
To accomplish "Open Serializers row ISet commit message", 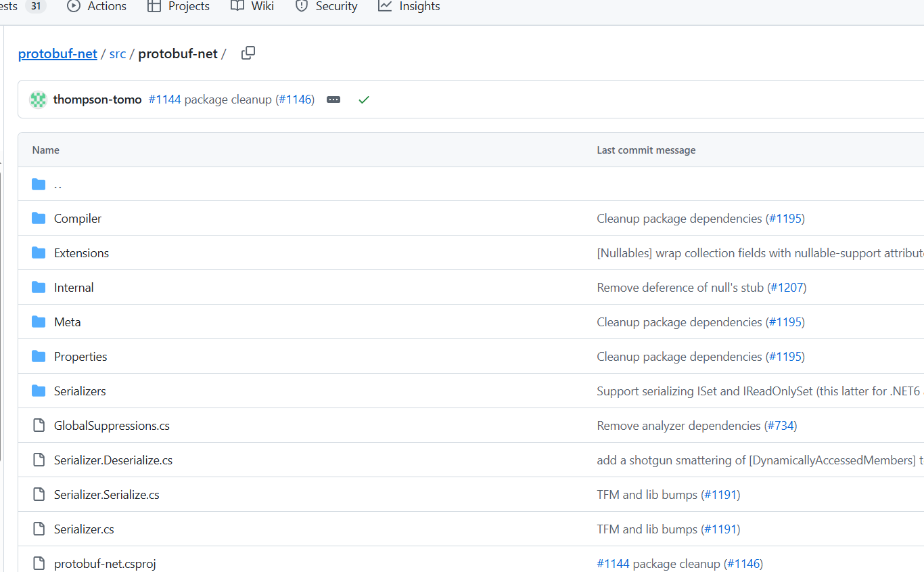I will point(760,391).
